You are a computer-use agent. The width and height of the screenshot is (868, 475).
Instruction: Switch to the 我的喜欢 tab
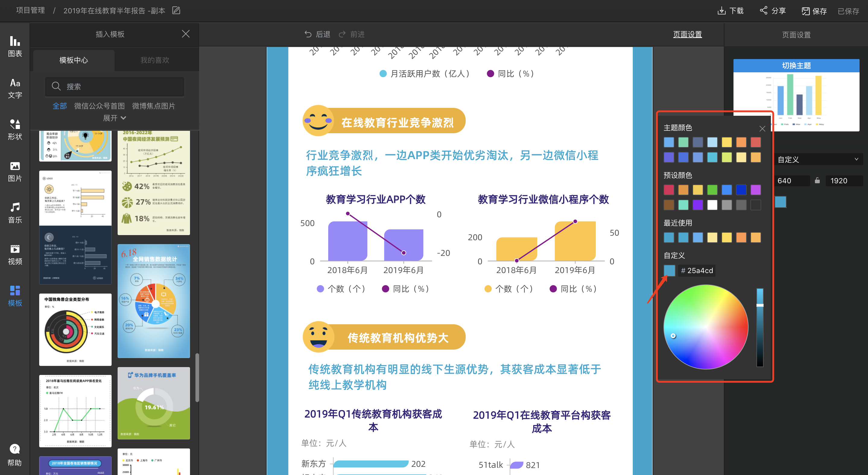pos(155,60)
